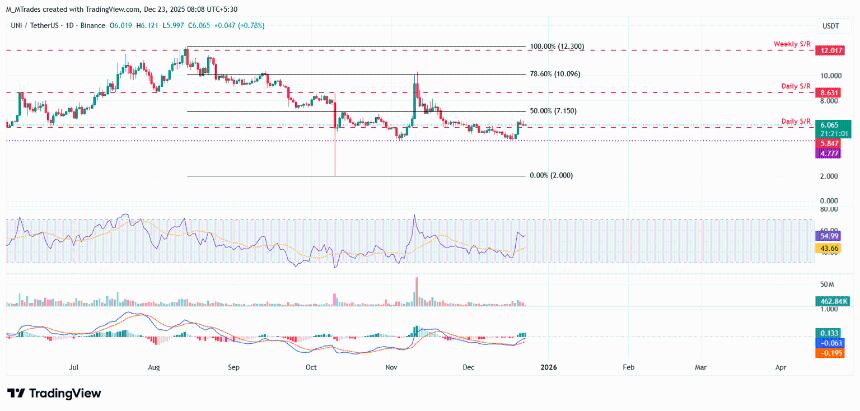Image resolution: width=860 pixels, height=411 pixels.
Task: Click the 2026 label on time axis
Action: click(548, 369)
